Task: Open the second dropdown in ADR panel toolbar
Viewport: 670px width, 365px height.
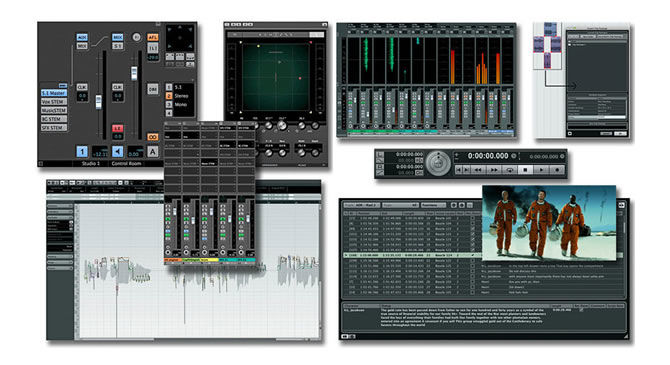Action: [x=400, y=205]
